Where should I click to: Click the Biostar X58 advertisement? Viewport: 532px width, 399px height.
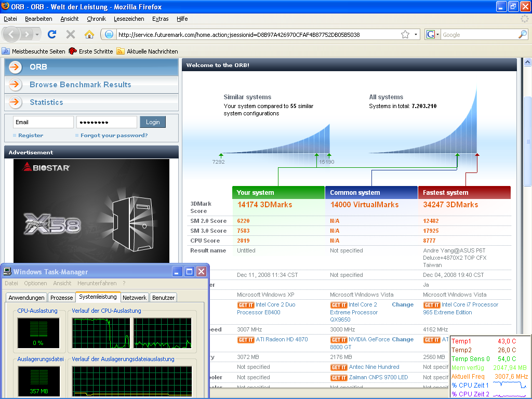[x=91, y=211]
